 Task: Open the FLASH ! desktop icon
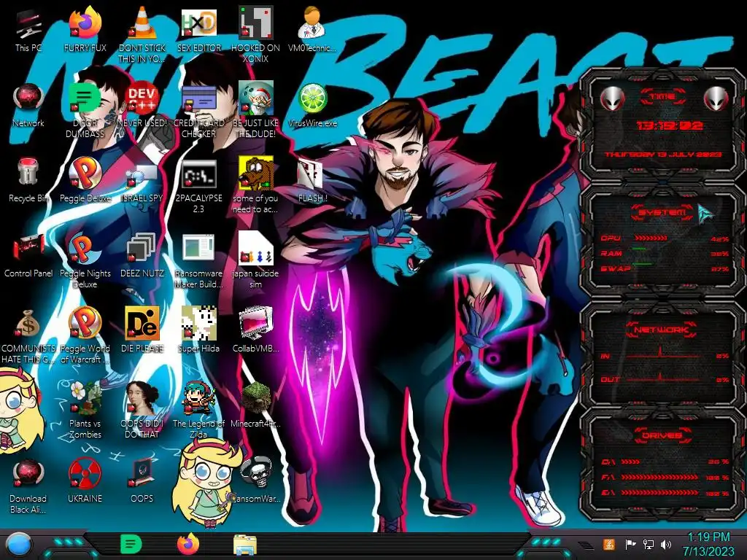312,181
